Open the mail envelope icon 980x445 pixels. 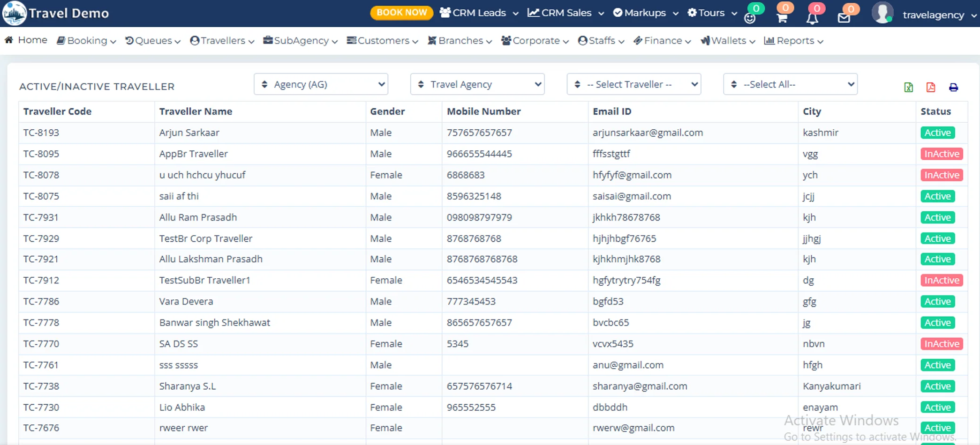pos(844,18)
